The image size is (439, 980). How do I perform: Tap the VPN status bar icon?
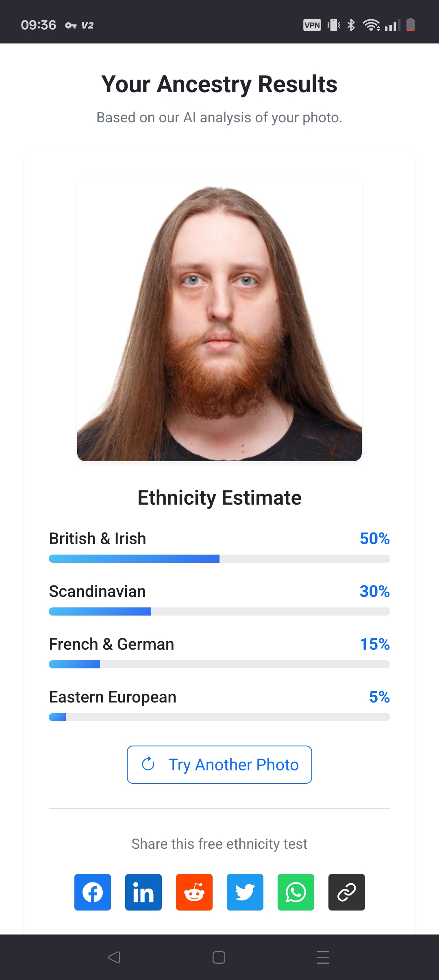(x=312, y=25)
